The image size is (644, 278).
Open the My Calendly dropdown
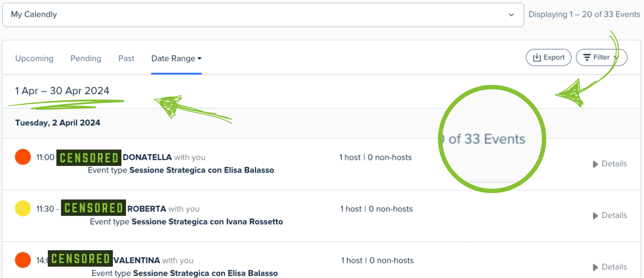click(263, 15)
